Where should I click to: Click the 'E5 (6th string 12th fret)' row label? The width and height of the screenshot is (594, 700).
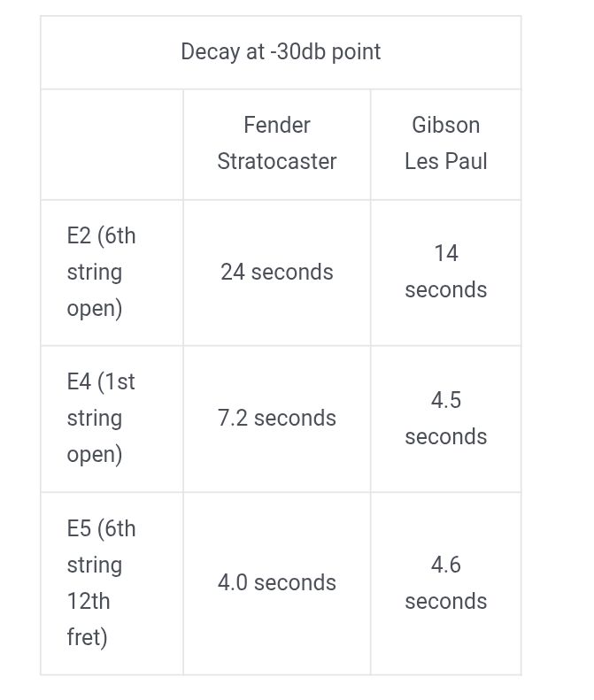click(x=102, y=582)
